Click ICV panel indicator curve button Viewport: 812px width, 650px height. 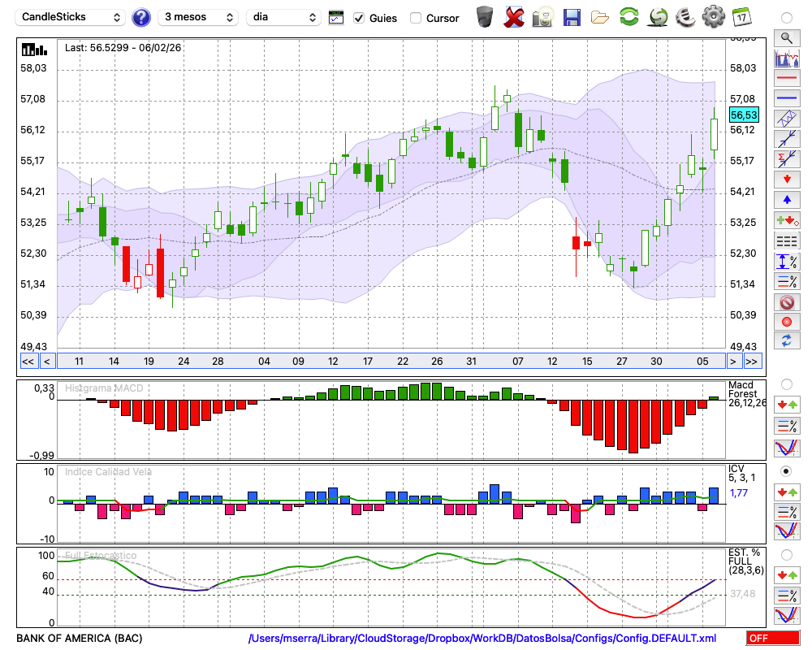pyautogui.click(x=787, y=531)
